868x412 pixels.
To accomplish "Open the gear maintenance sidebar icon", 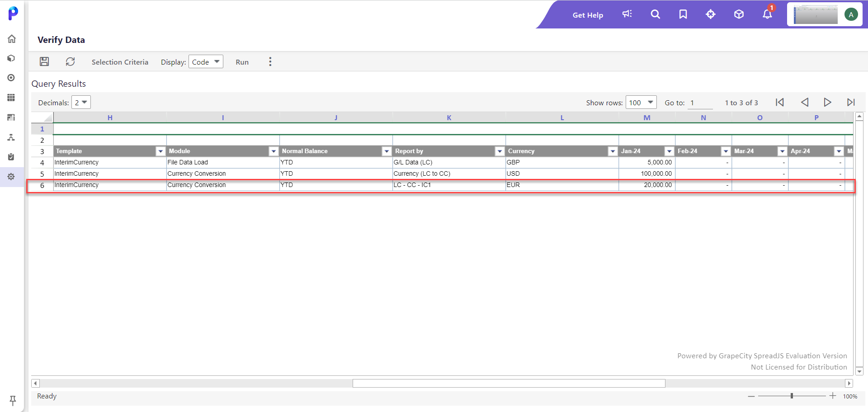I will pos(11,177).
